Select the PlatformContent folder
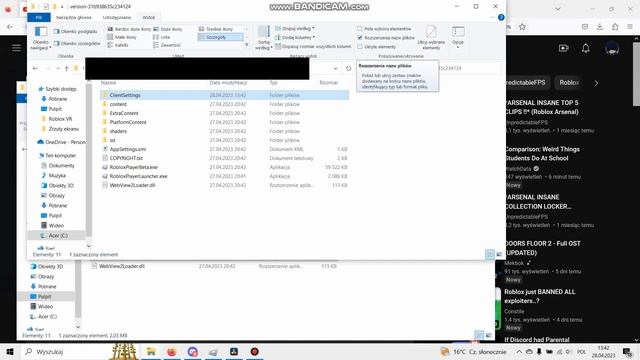The image size is (640, 360). click(x=128, y=122)
